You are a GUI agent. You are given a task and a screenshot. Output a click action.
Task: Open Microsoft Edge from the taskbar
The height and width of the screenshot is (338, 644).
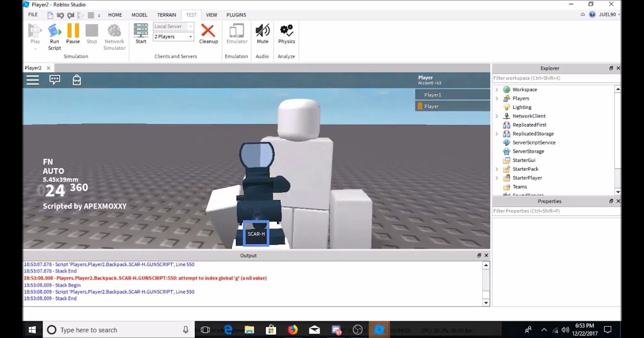(x=228, y=329)
